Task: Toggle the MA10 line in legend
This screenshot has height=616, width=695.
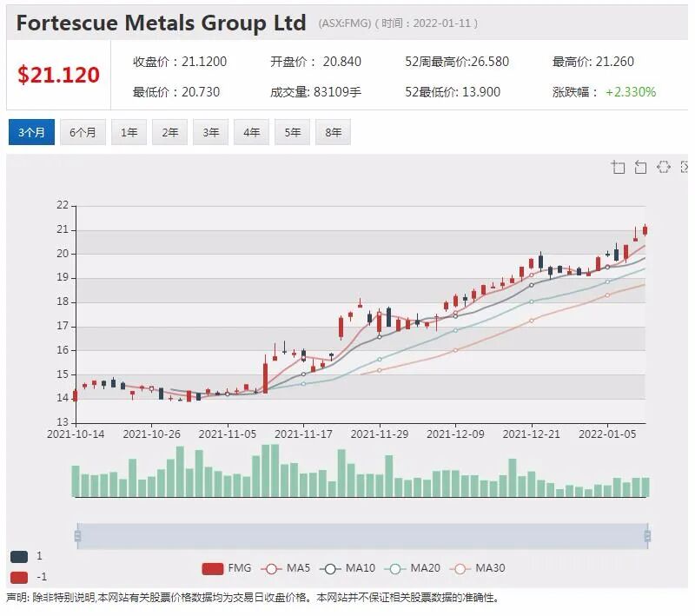Action: click(347, 568)
